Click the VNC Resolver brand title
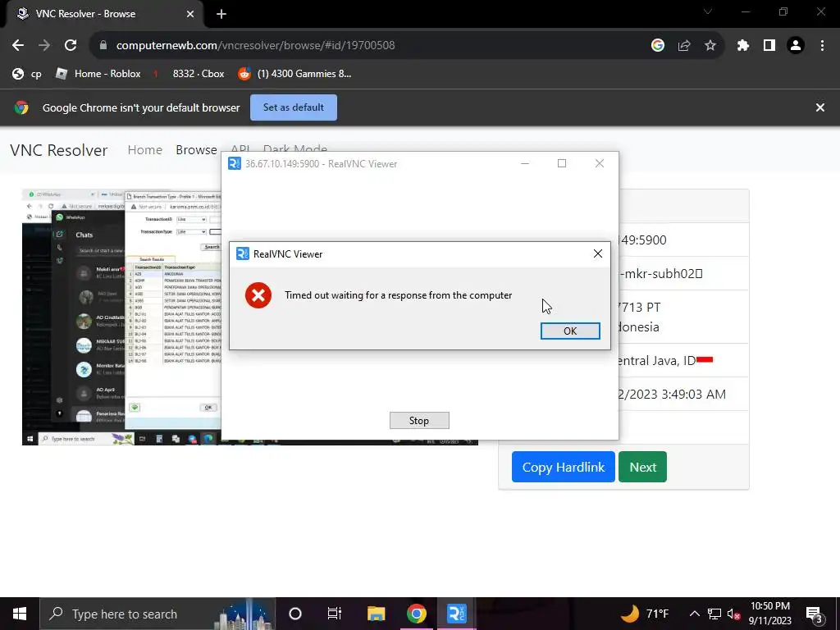 [x=59, y=150]
